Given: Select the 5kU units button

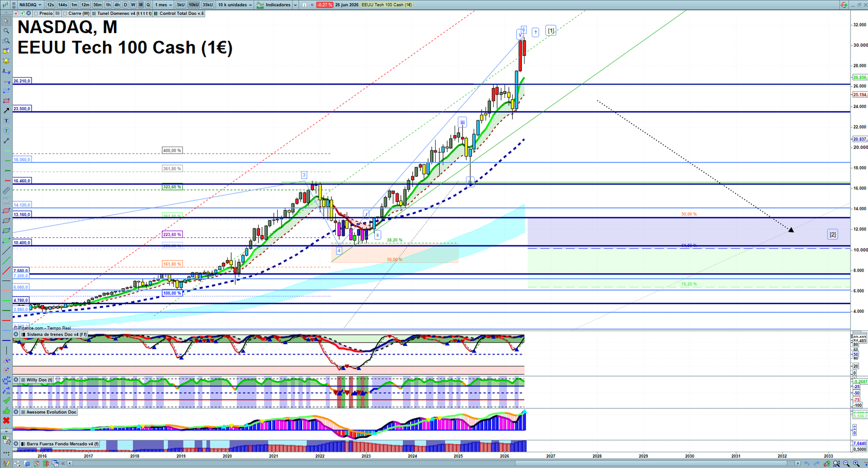Looking at the screenshot, I should pos(181,5).
